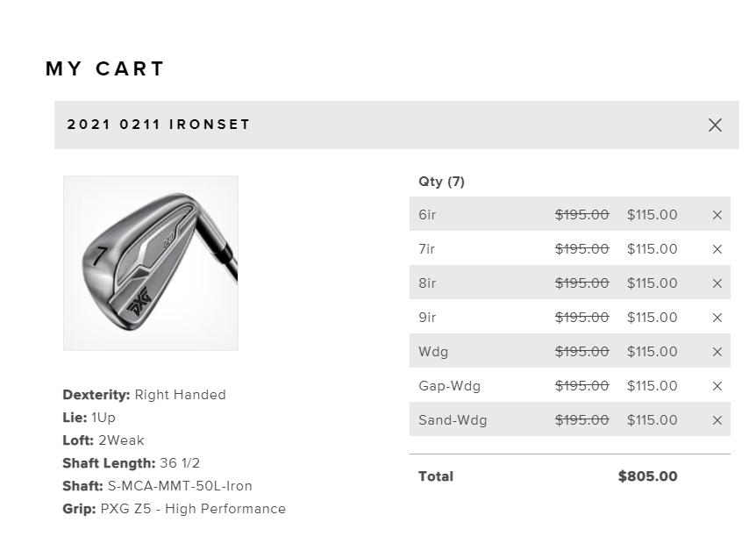The image size is (756, 558).
Task: Delete the 9ir row
Action: click(x=717, y=318)
